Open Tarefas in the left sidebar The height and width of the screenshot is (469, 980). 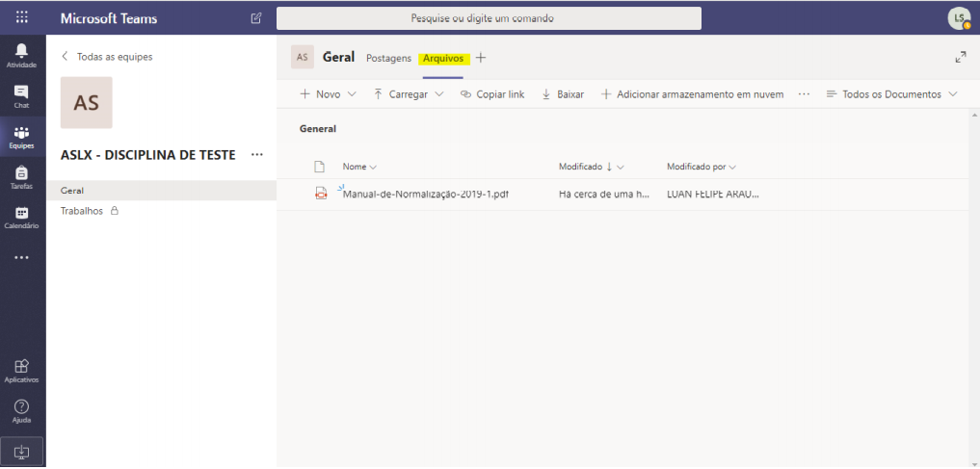click(22, 177)
